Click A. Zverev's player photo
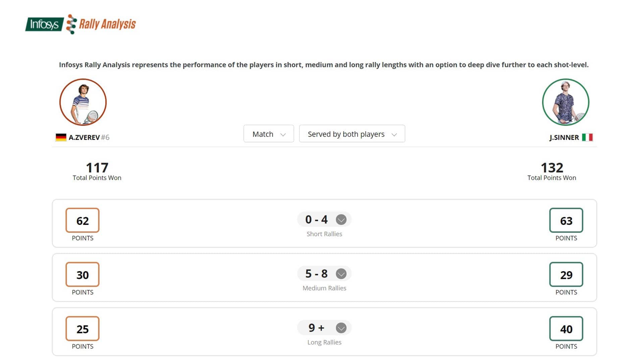Viewport: 644px width, 362px height. 83,102
